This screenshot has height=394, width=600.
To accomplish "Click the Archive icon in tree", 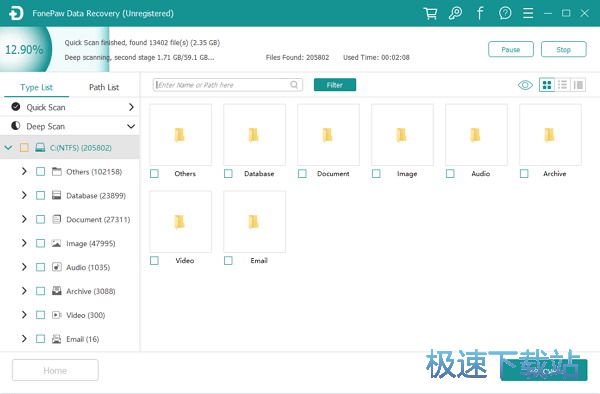I will click(x=57, y=291).
